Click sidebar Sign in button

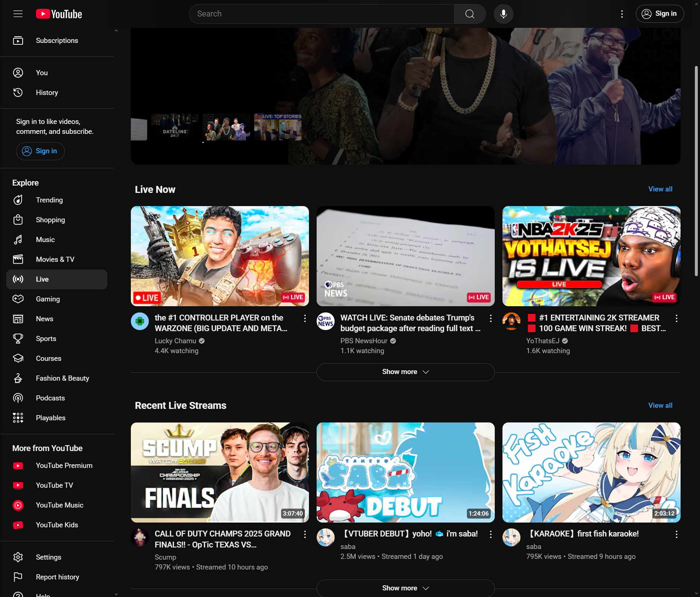tap(40, 151)
